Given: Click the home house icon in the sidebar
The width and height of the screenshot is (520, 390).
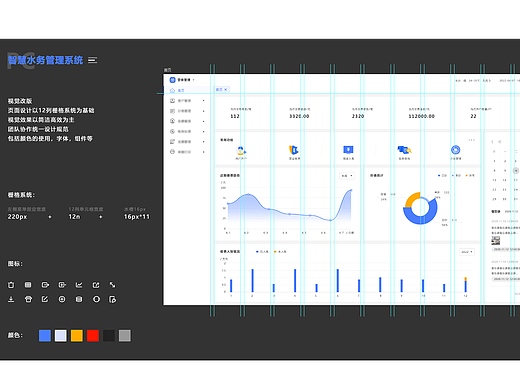Looking at the screenshot, I should [172, 90].
